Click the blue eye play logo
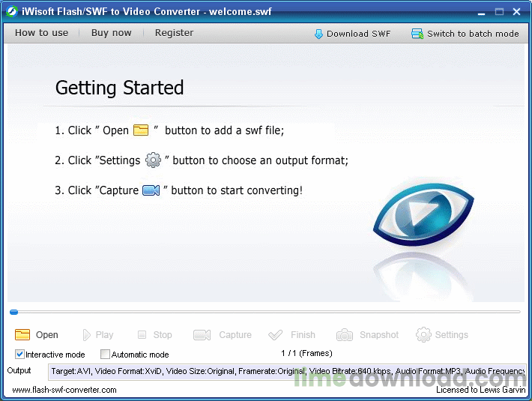532x401 pixels. tap(423, 214)
